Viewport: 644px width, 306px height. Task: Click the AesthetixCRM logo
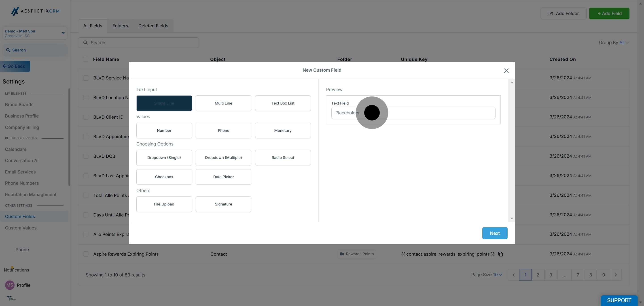(35, 11)
